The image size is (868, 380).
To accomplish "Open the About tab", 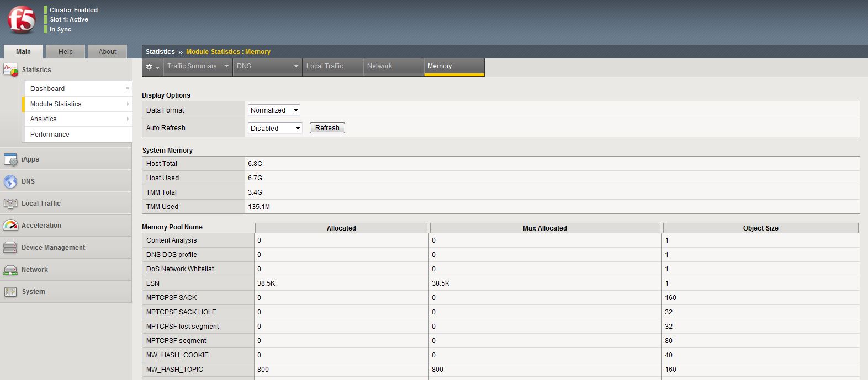I will coord(107,52).
